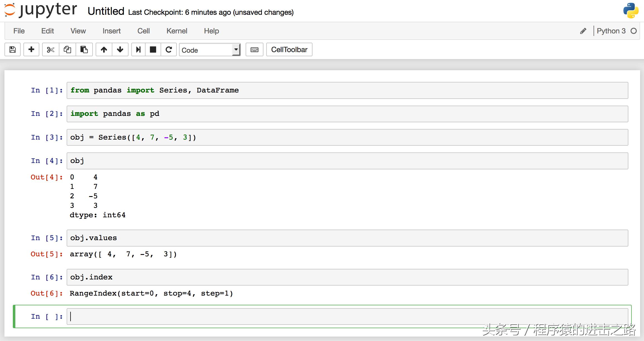Restart the kernel with circular arrow icon
This screenshot has height=341, width=644.
pyautogui.click(x=169, y=50)
